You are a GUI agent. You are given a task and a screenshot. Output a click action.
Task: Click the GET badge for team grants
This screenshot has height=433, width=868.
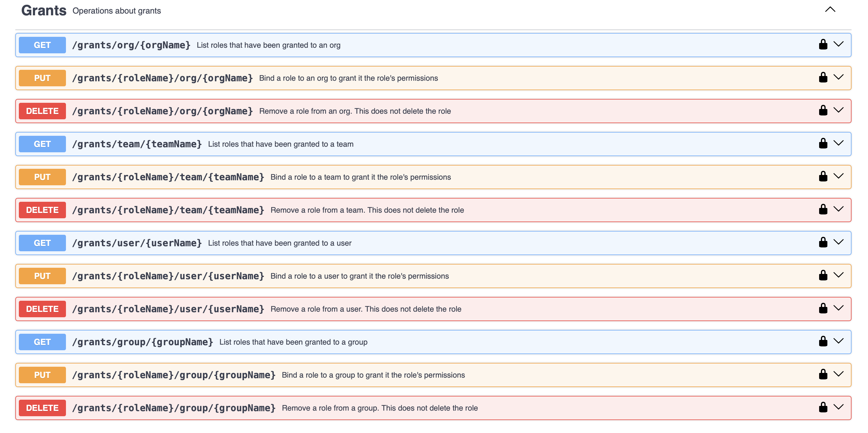tap(42, 144)
